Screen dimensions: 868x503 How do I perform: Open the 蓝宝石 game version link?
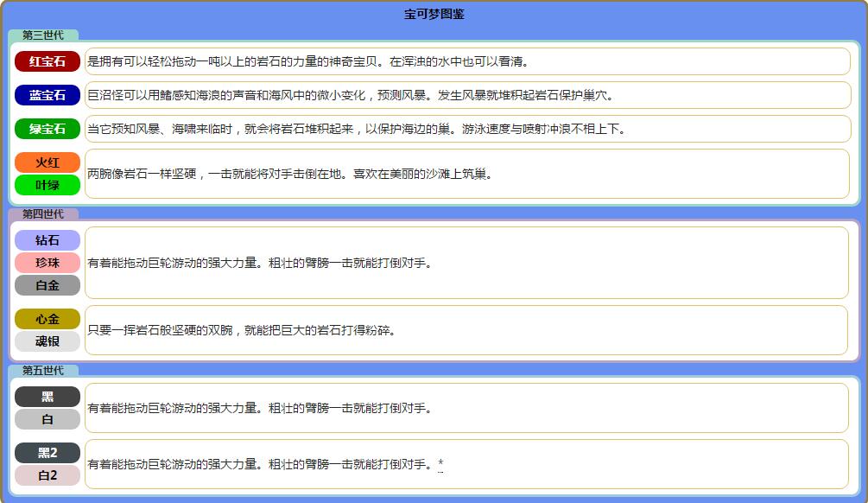[47, 95]
